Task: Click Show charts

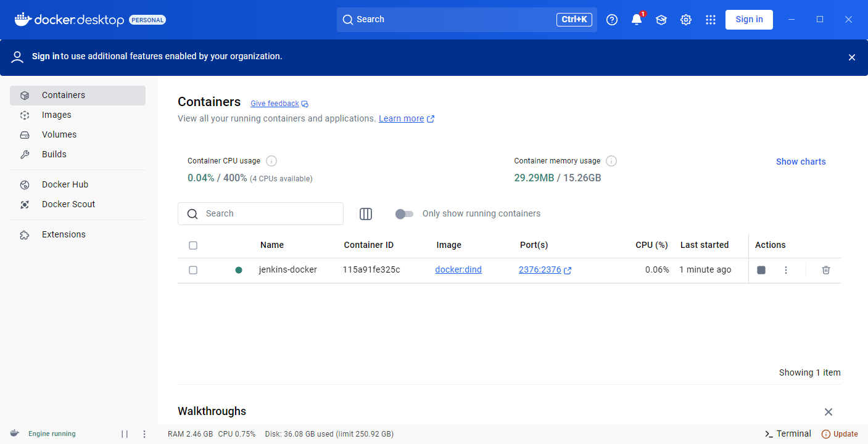Action: pyautogui.click(x=801, y=162)
